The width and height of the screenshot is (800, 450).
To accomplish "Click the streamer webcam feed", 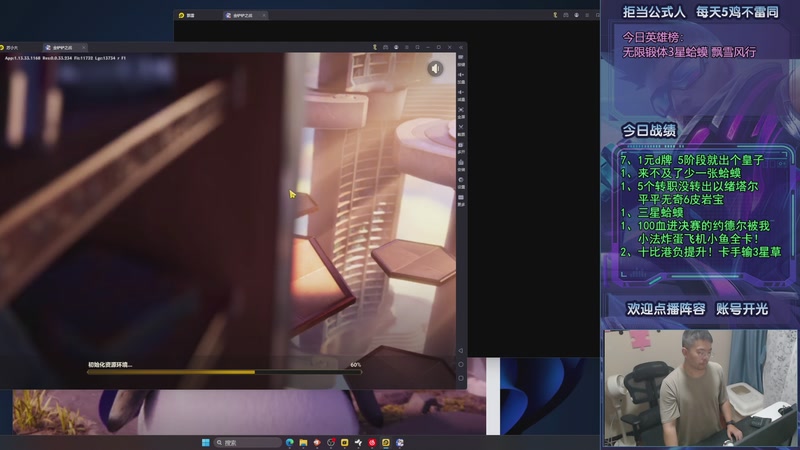I will coord(700,388).
